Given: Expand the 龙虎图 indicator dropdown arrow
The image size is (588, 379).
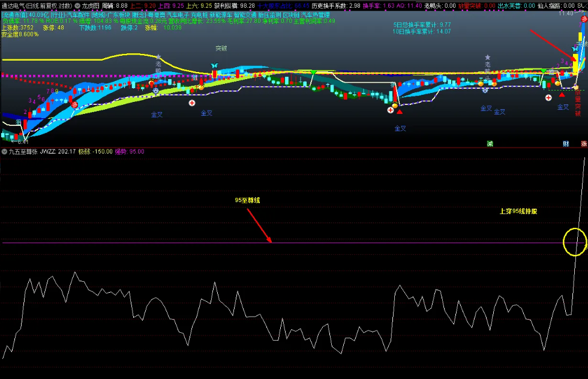Looking at the screenshot, I should [x=78, y=5].
